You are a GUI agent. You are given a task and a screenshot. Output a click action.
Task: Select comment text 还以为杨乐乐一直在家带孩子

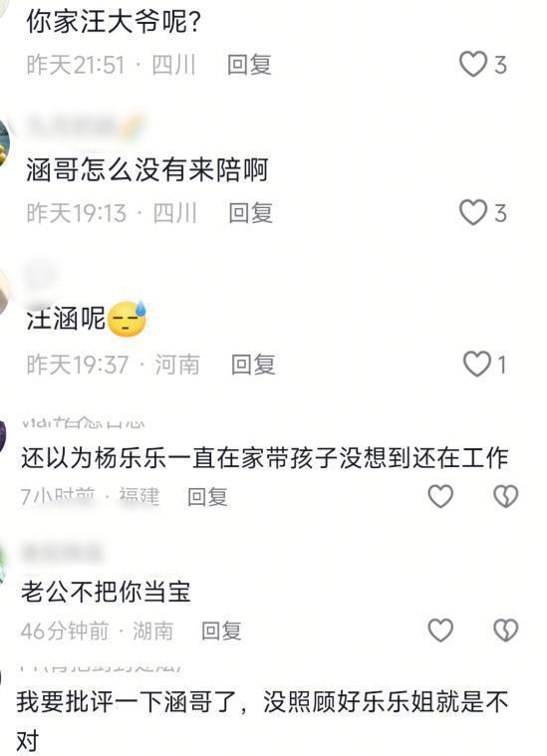(179, 457)
